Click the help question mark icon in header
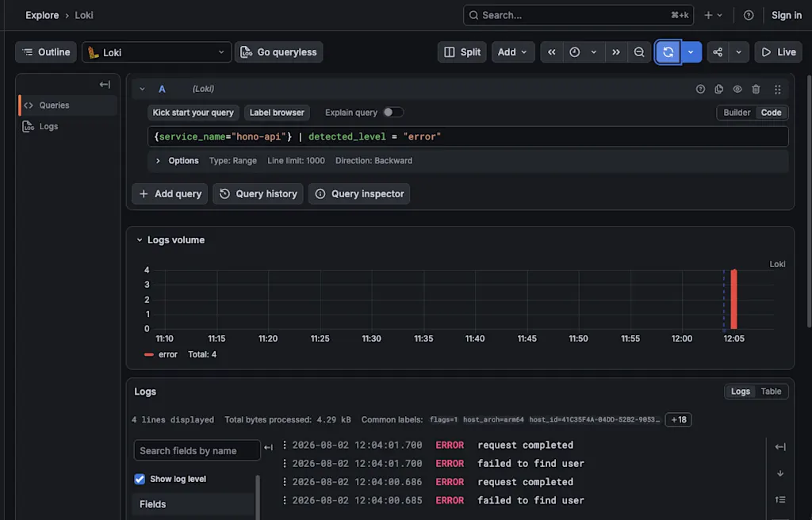This screenshot has height=520, width=812. [749, 15]
